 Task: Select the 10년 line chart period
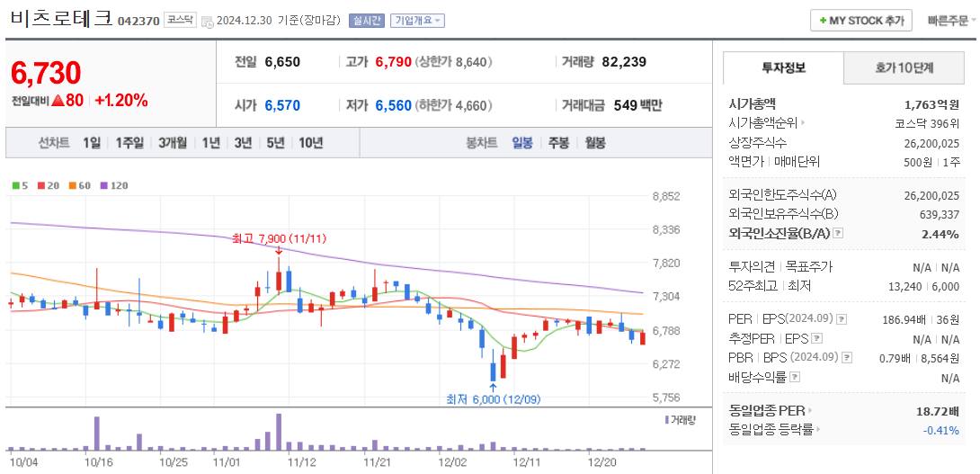(310, 143)
